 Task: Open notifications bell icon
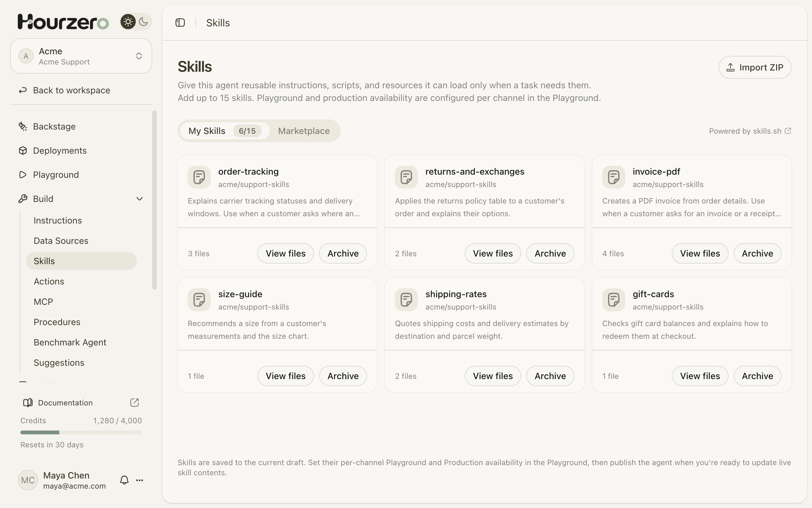point(124,480)
